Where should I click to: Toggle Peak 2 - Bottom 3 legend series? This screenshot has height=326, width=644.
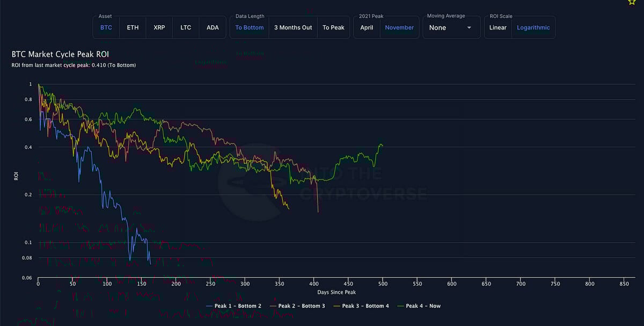tap(297, 306)
